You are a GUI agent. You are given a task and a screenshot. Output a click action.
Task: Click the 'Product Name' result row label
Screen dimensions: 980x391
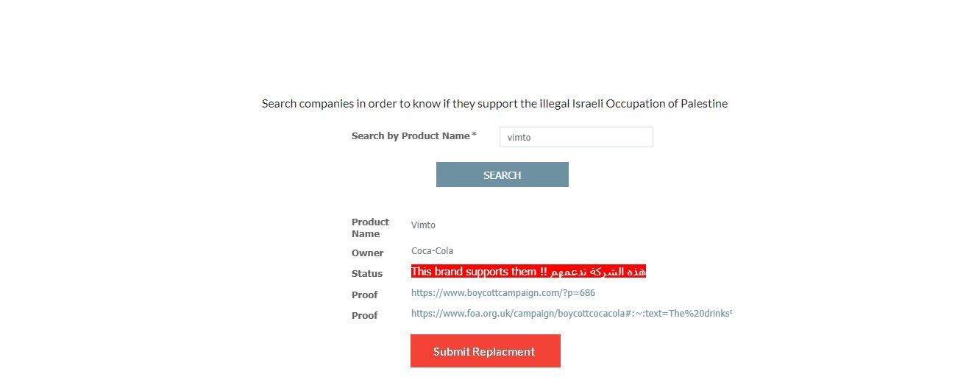point(370,228)
